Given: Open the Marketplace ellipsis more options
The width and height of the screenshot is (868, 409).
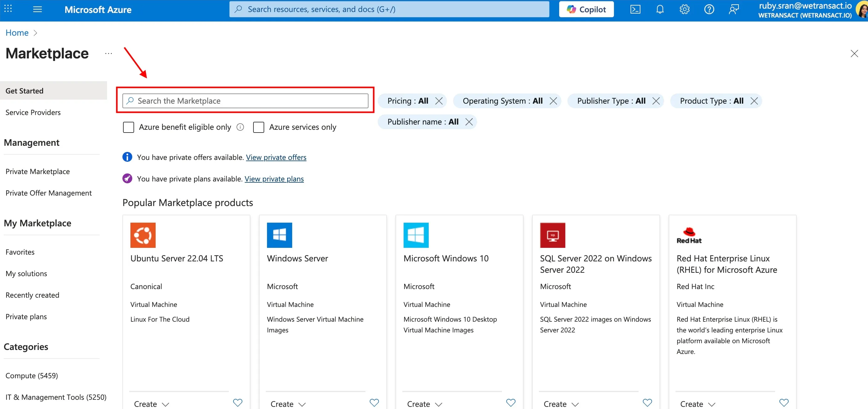Looking at the screenshot, I should click(x=108, y=54).
